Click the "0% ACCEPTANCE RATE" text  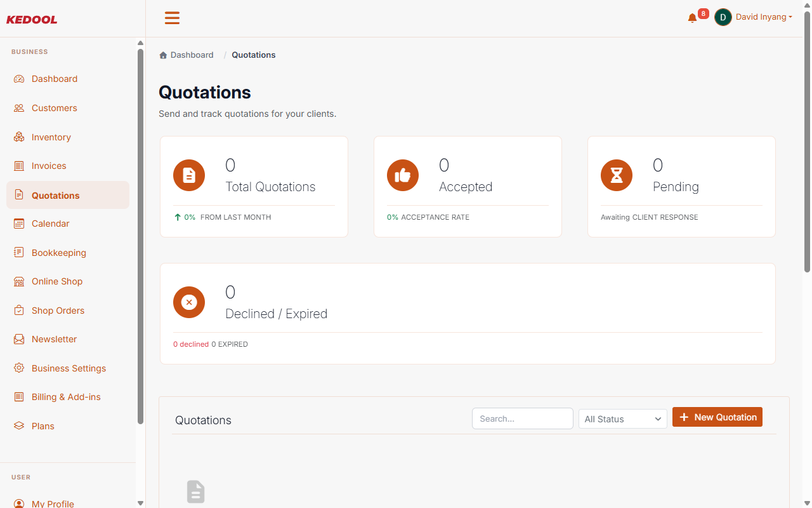tap(428, 217)
